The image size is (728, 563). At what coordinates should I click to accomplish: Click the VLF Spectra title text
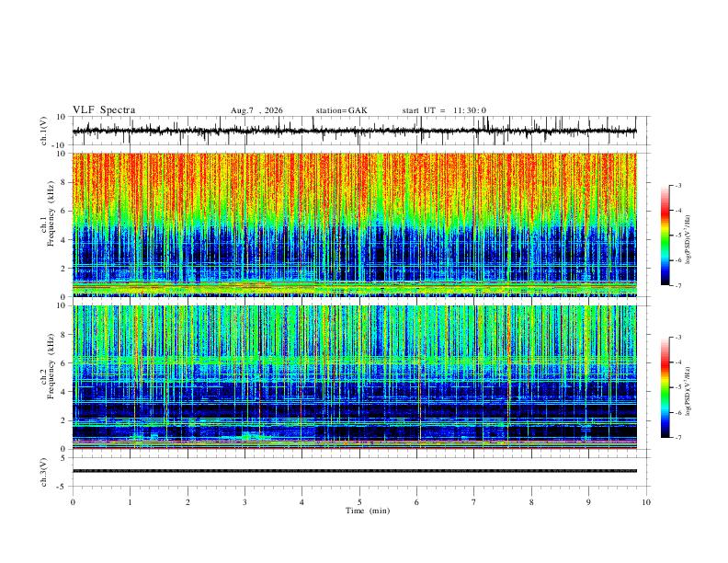point(104,110)
